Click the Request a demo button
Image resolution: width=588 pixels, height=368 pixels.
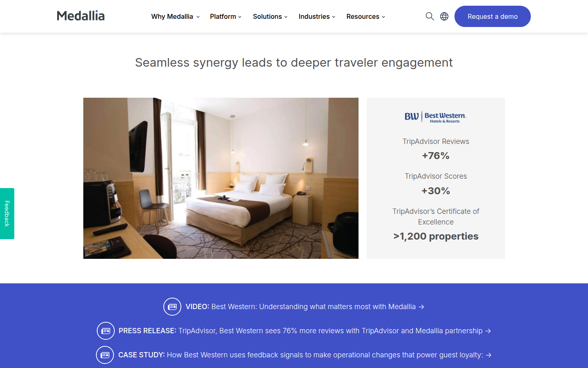[x=492, y=16]
